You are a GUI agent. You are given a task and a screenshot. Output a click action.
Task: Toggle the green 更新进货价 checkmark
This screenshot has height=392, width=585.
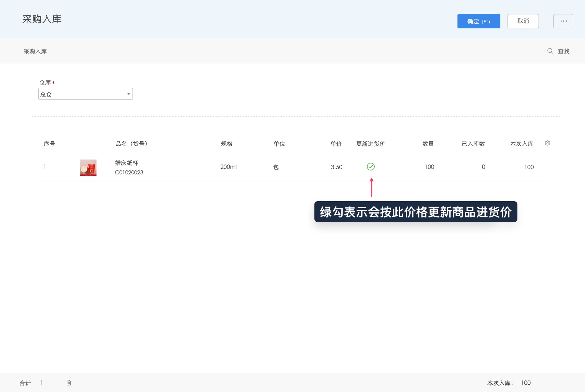371,167
